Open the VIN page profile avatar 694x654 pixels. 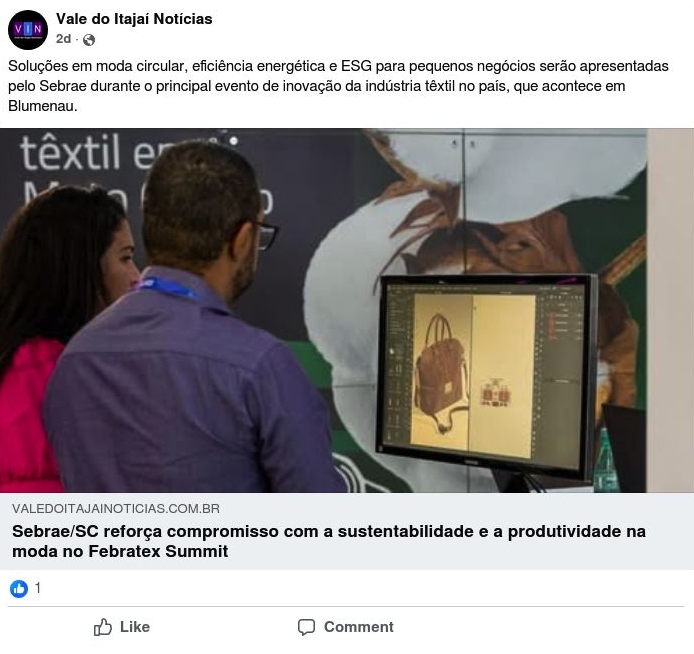pyautogui.click(x=28, y=30)
